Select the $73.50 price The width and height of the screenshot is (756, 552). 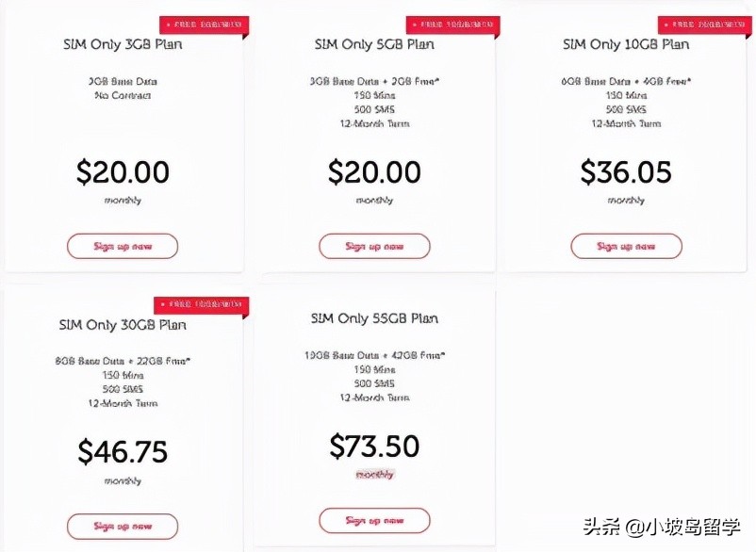tap(374, 446)
